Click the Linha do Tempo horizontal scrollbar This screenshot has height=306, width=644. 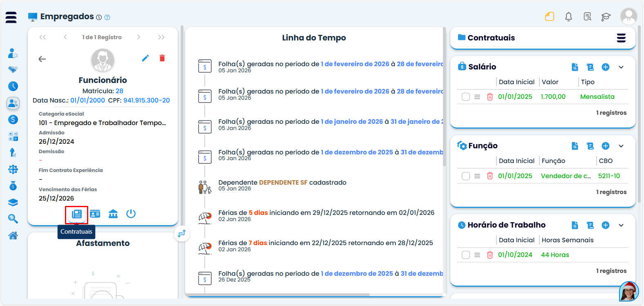click(x=278, y=295)
